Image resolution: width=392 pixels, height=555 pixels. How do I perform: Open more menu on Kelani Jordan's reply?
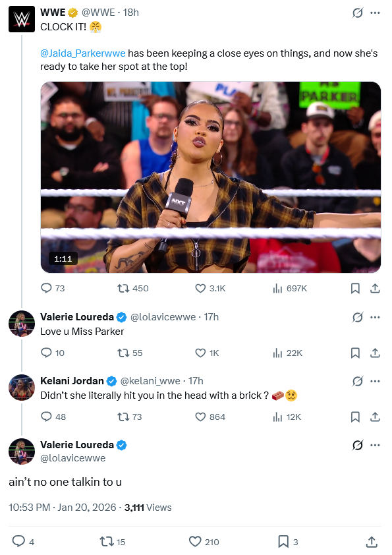pos(375,381)
